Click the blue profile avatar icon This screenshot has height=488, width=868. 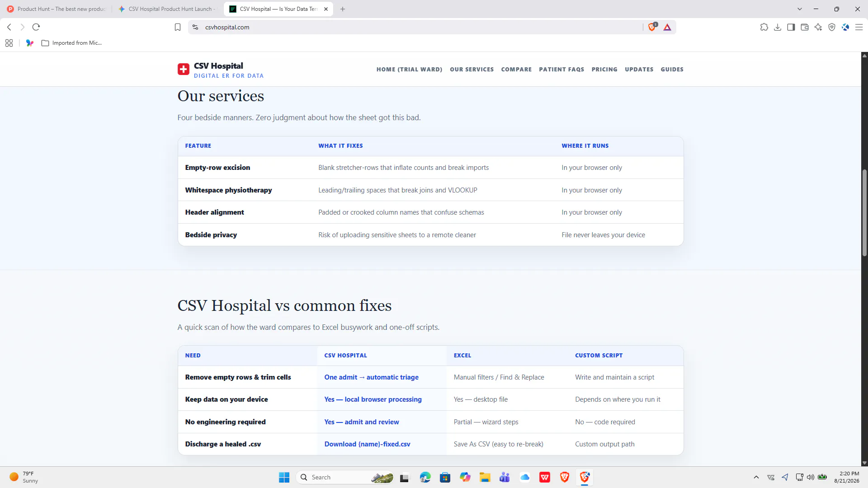(845, 27)
